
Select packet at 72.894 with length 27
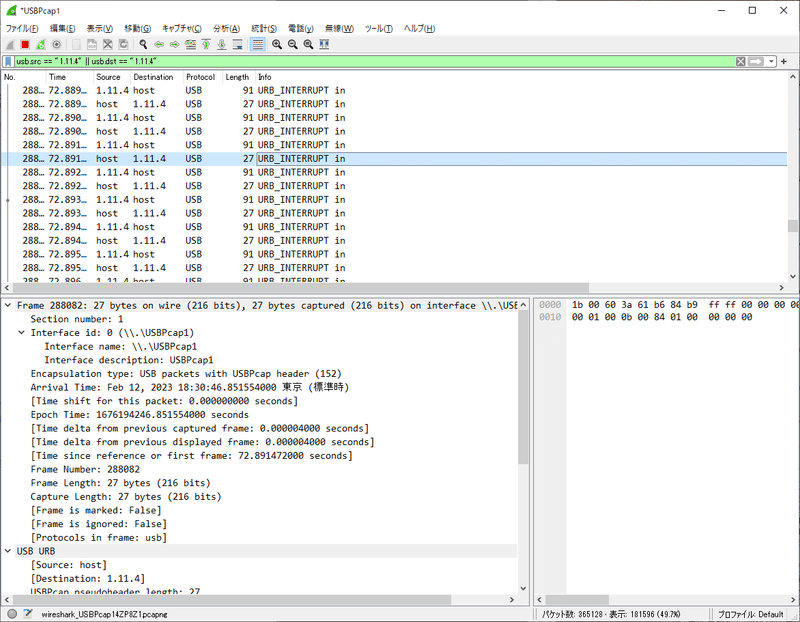394,241
